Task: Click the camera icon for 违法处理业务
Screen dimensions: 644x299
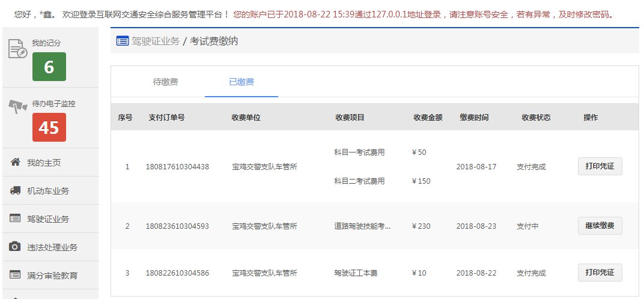Action: pos(16,247)
